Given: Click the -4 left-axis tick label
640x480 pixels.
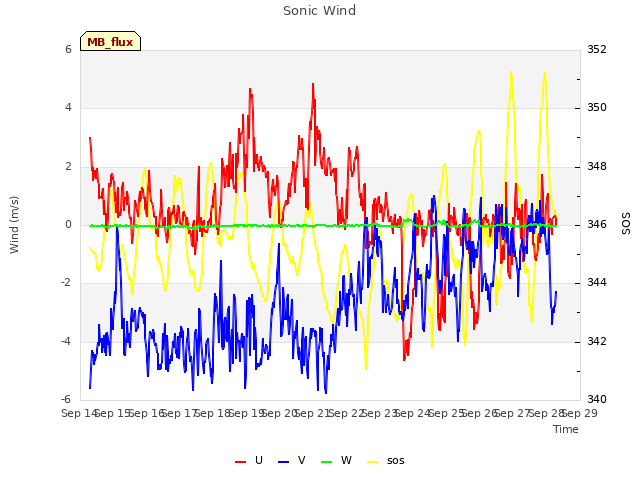Looking at the screenshot, I should coord(66,341).
